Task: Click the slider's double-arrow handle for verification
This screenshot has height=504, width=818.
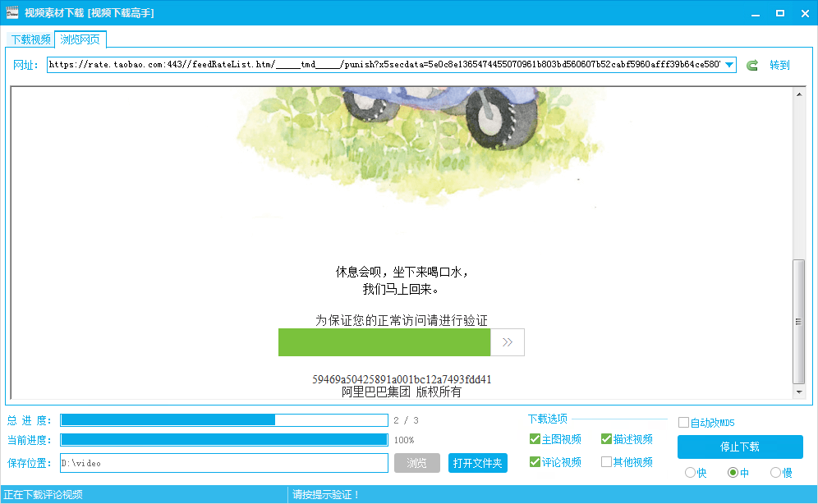Action: [x=508, y=342]
